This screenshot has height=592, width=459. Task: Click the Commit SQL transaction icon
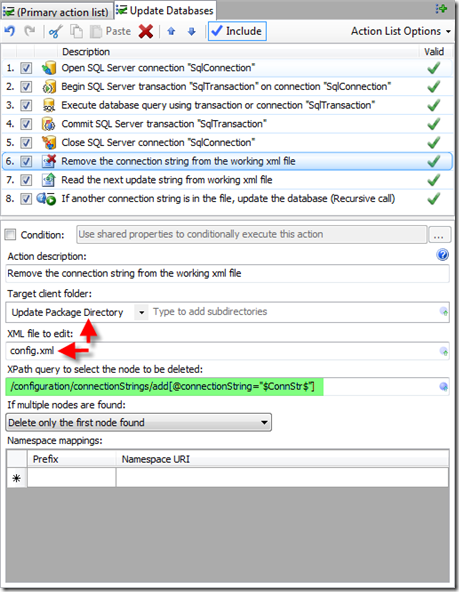pos(49,124)
